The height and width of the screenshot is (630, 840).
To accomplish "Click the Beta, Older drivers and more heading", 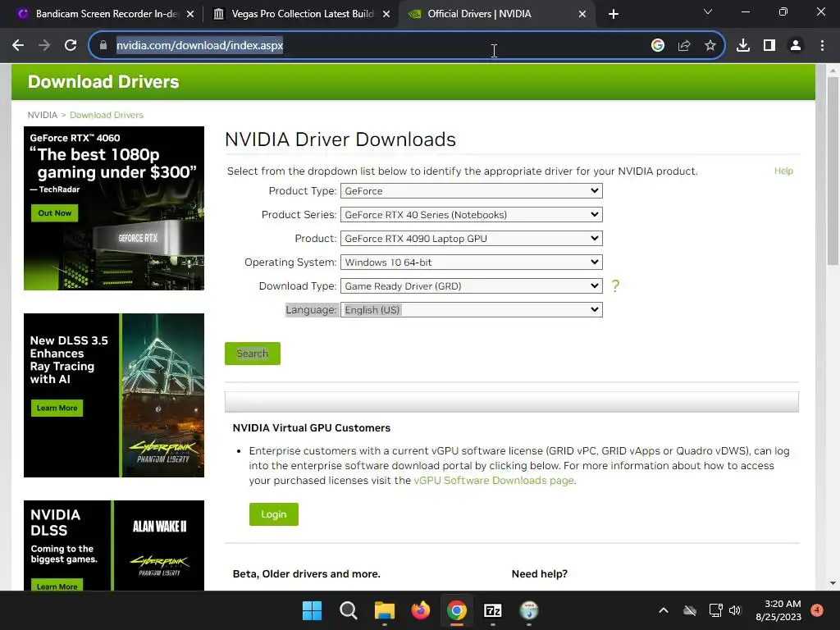I will [307, 574].
